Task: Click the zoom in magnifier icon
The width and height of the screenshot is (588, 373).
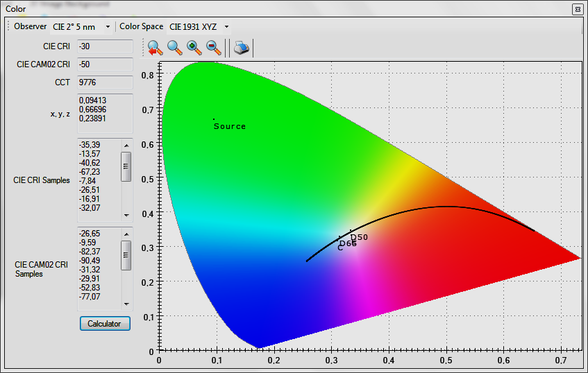Action: (194, 48)
